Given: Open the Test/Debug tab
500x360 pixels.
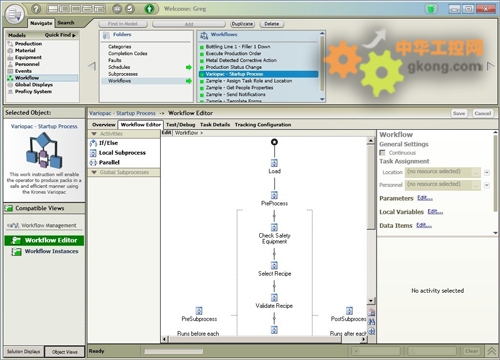Looking at the screenshot, I should (x=180, y=125).
